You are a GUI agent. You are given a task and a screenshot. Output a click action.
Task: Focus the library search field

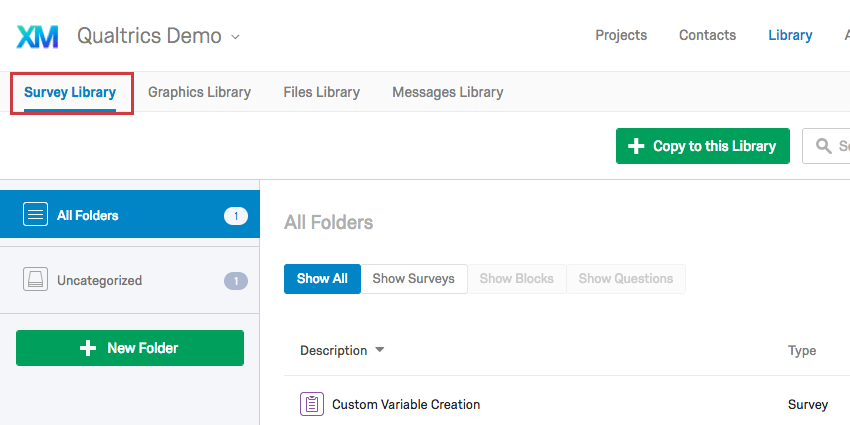click(x=826, y=146)
